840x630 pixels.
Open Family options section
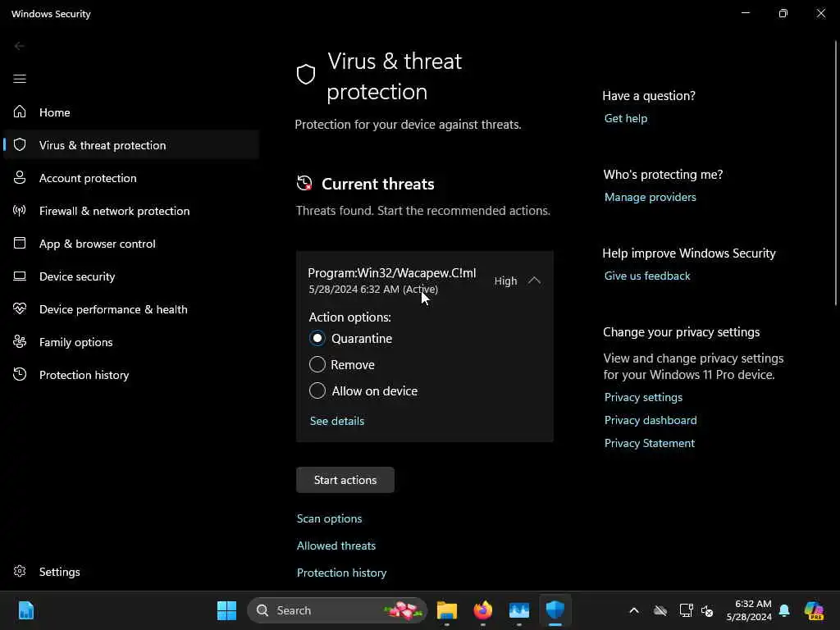pyautogui.click(x=131, y=342)
